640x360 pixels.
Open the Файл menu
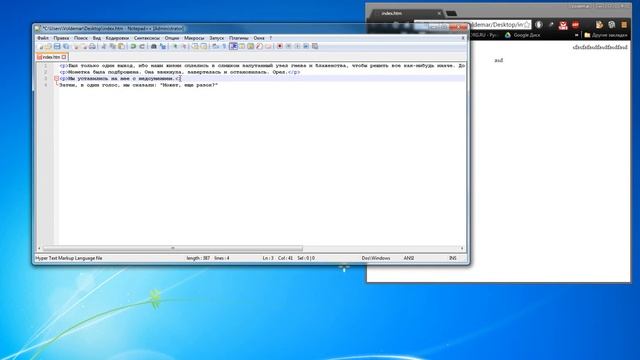(x=42, y=38)
